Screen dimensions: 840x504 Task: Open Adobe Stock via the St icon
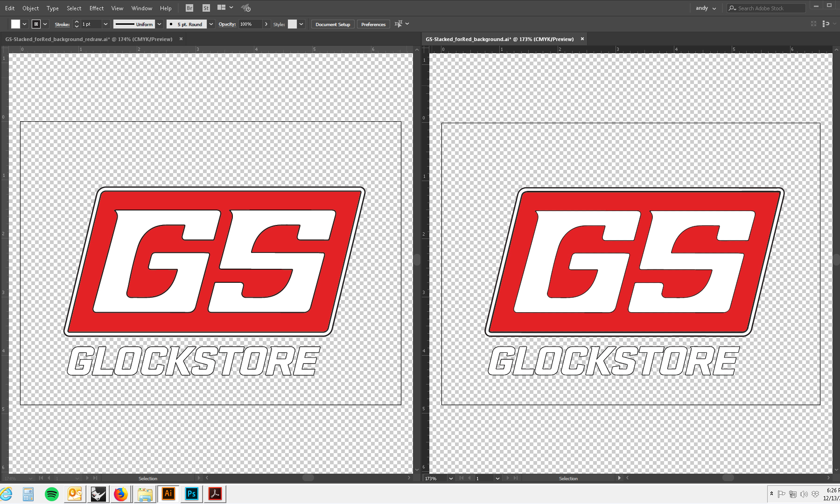206,8
